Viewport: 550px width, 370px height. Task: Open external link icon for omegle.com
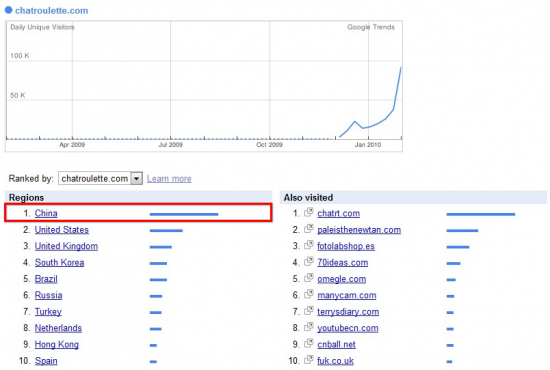pyautogui.click(x=309, y=278)
